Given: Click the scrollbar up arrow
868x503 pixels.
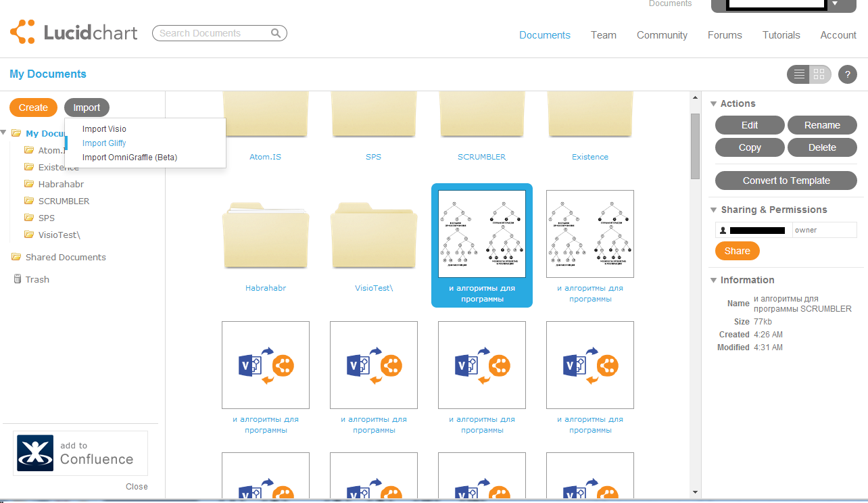Looking at the screenshot, I should 695,99.
